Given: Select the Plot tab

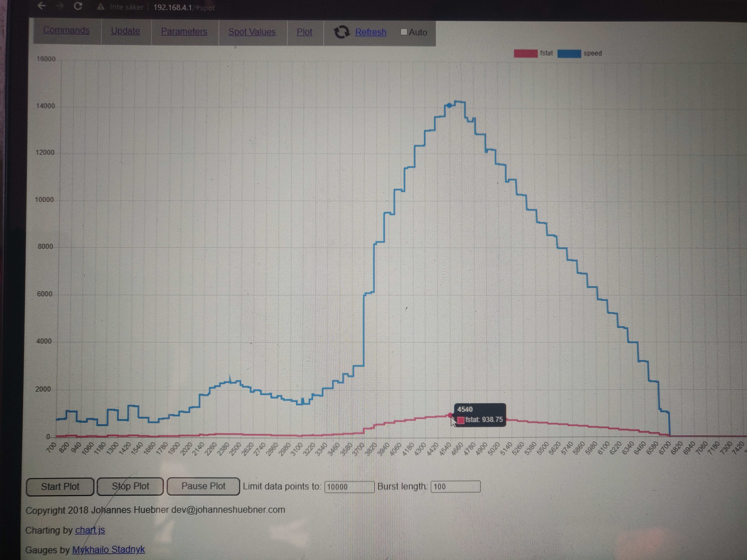Looking at the screenshot, I should click(304, 32).
